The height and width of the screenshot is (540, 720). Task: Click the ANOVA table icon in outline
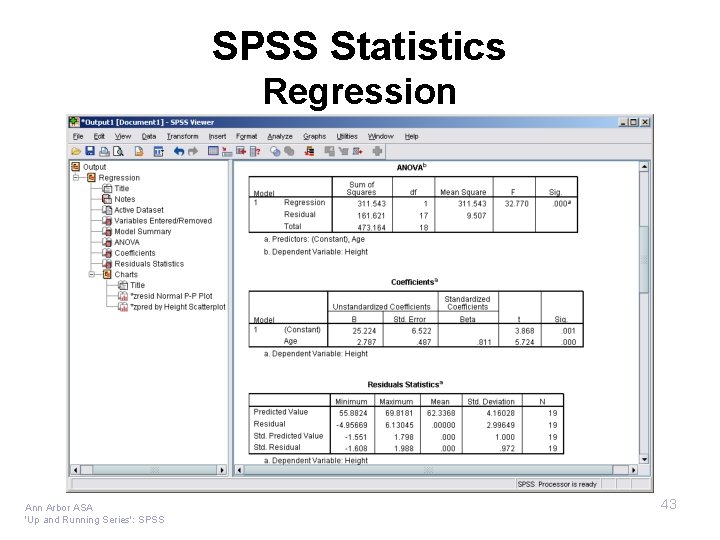(x=107, y=242)
